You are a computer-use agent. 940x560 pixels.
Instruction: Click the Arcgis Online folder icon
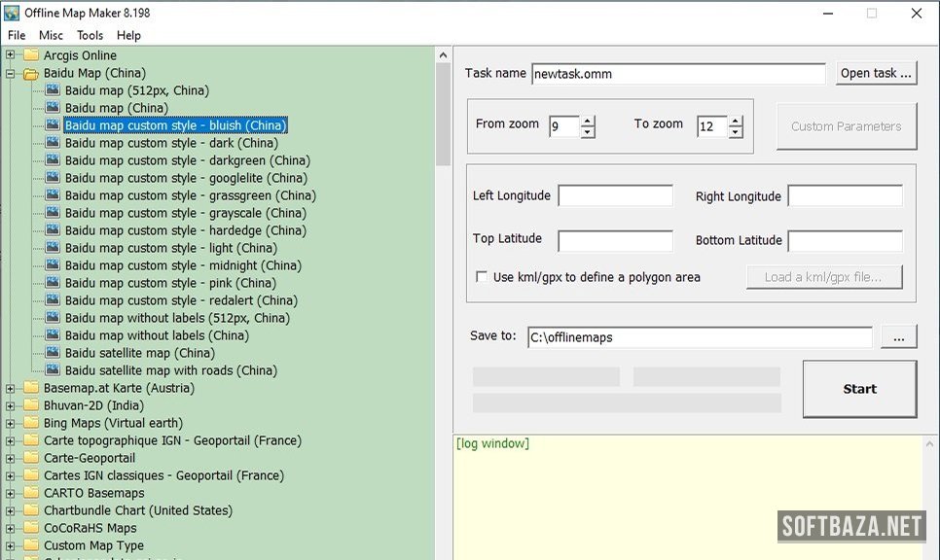[x=31, y=55]
